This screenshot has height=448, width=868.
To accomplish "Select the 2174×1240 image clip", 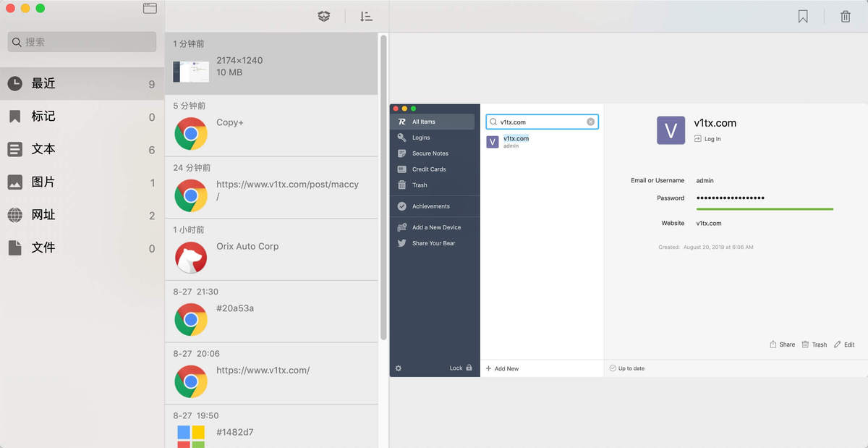I will (271, 64).
